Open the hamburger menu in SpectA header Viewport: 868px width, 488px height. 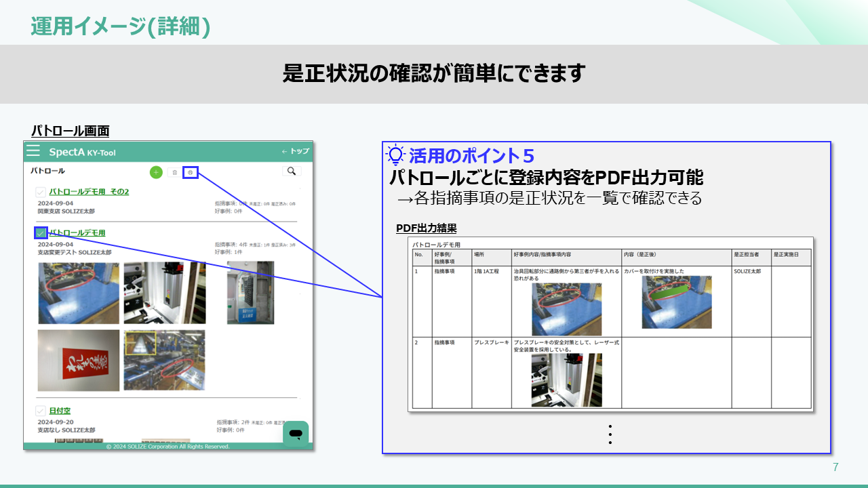click(x=33, y=151)
